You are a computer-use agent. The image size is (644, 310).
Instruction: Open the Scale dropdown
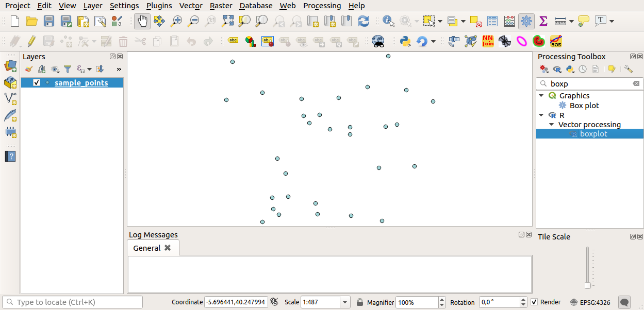click(345, 302)
